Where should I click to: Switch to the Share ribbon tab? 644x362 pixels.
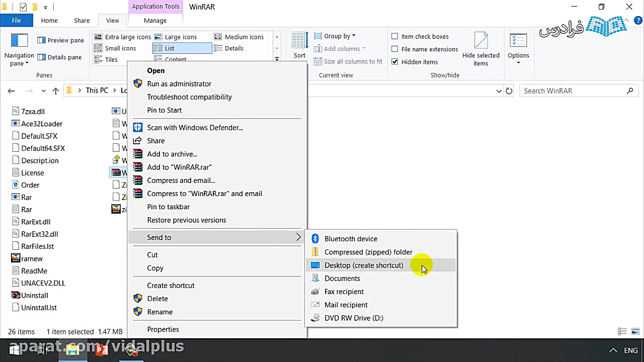pyautogui.click(x=82, y=21)
